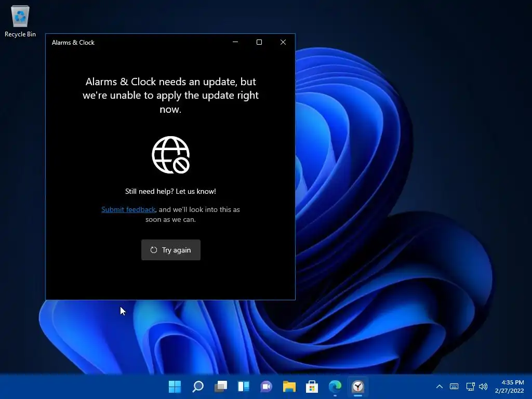
Task: Maximize the Alarms & Clock window
Action: (x=259, y=42)
